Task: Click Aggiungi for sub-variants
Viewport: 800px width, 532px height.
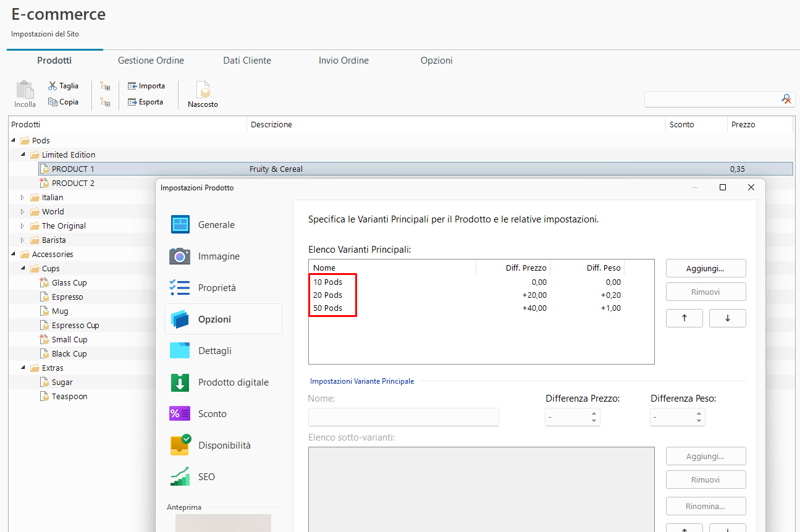Action: 705,456
